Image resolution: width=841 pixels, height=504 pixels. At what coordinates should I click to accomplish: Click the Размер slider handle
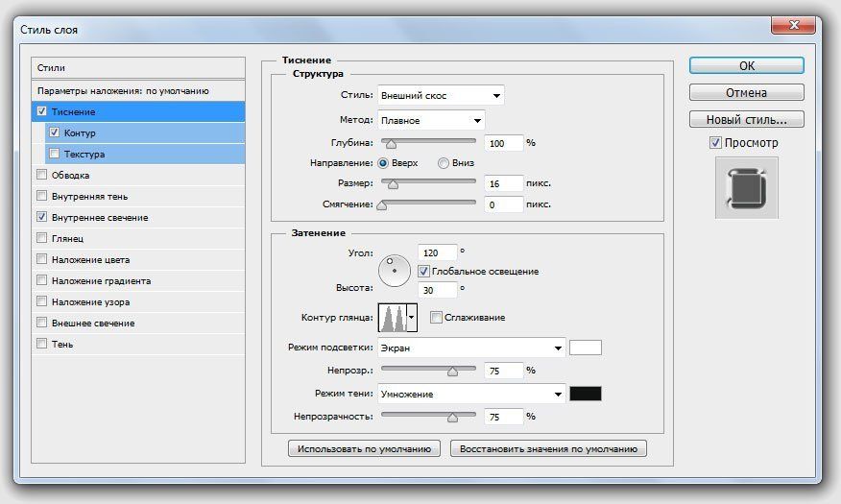[394, 184]
